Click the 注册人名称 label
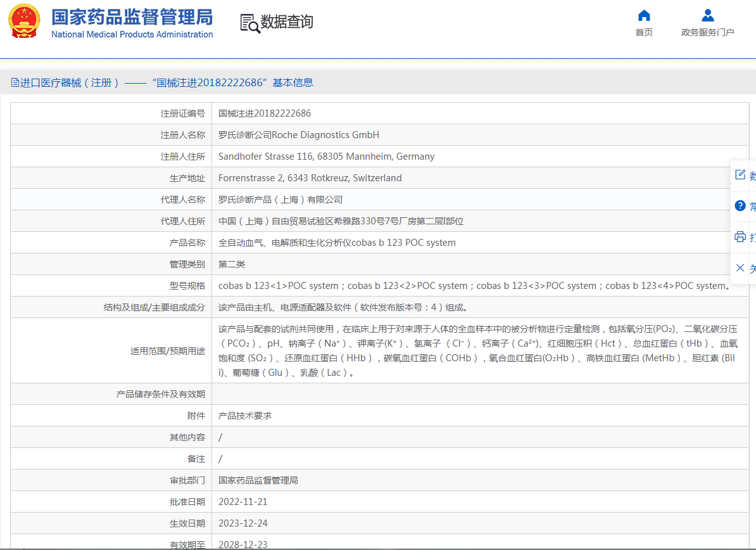Screen dimensions: 756x550 point(183,135)
